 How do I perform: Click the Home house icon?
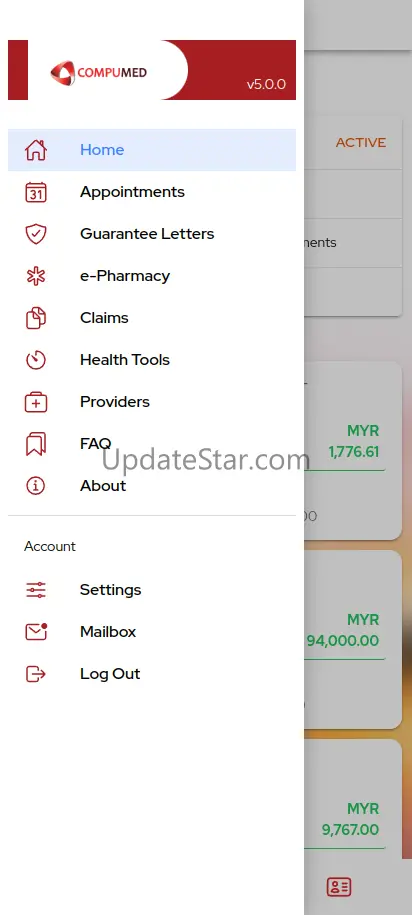point(36,150)
